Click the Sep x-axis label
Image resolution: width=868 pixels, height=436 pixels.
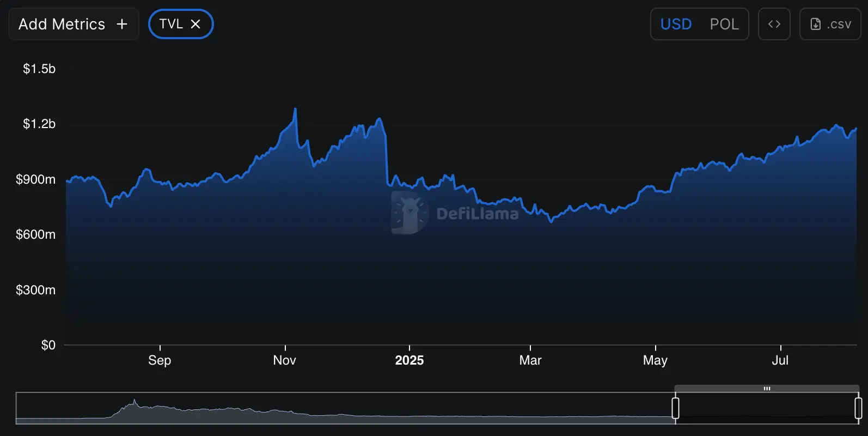[x=160, y=360]
